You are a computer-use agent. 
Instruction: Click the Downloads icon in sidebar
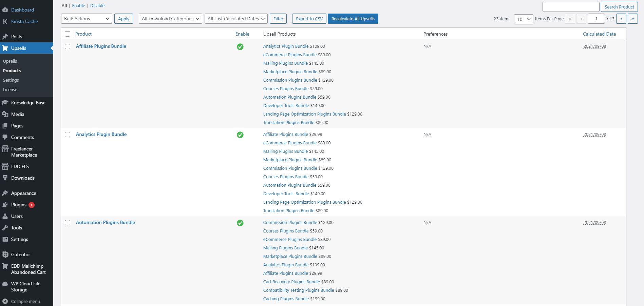pos(5,178)
